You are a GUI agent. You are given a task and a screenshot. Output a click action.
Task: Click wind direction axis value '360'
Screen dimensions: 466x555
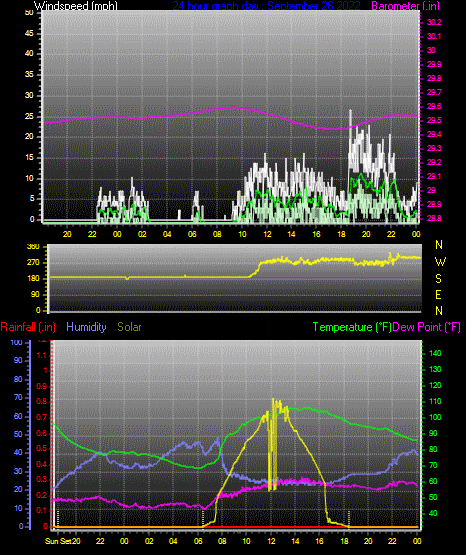click(x=33, y=247)
